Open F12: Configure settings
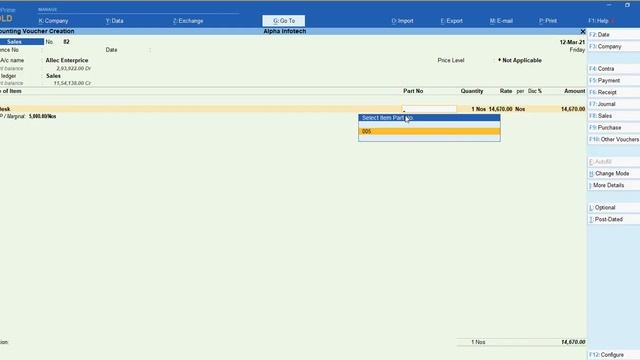Viewport: 640px width, 360px height. point(613,355)
